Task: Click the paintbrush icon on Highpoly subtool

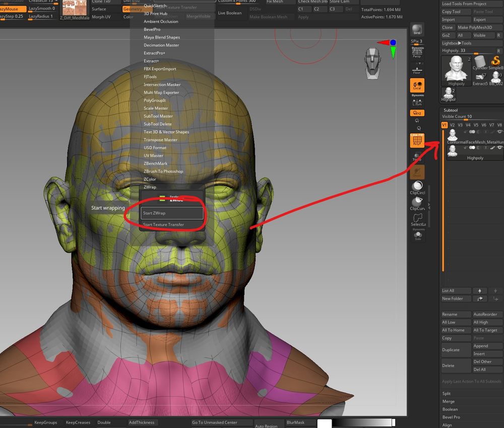Action: (492, 148)
